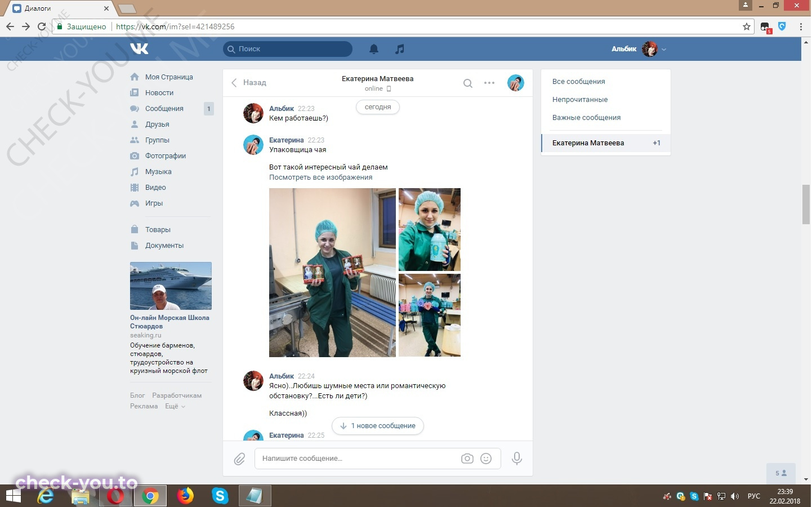Click Екатерина name on 22:23 message

[x=286, y=140]
